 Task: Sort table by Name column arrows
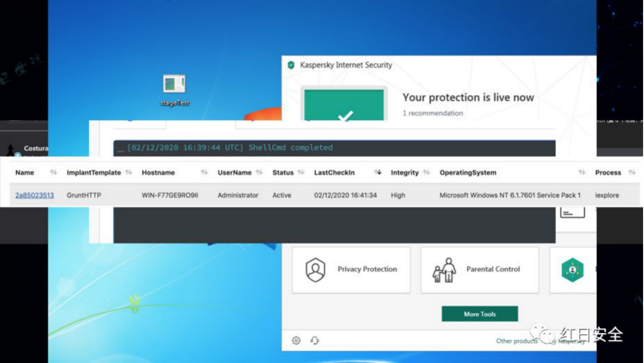pyautogui.click(x=53, y=173)
